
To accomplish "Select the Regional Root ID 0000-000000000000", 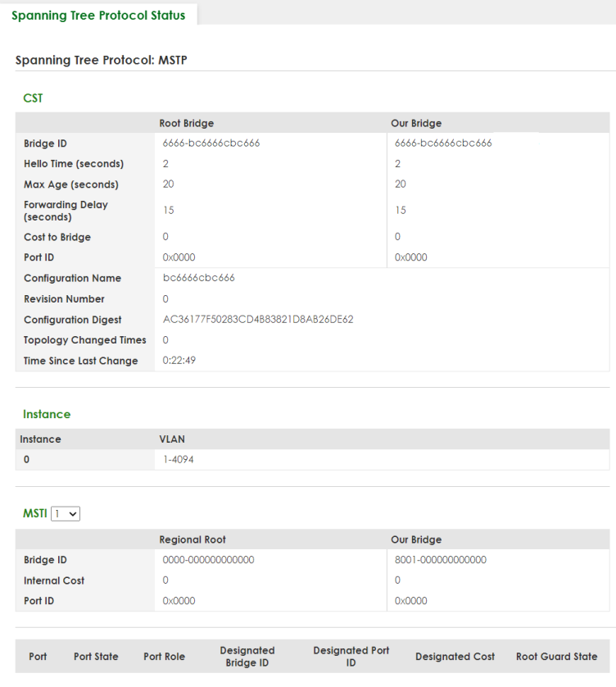I will (x=210, y=560).
